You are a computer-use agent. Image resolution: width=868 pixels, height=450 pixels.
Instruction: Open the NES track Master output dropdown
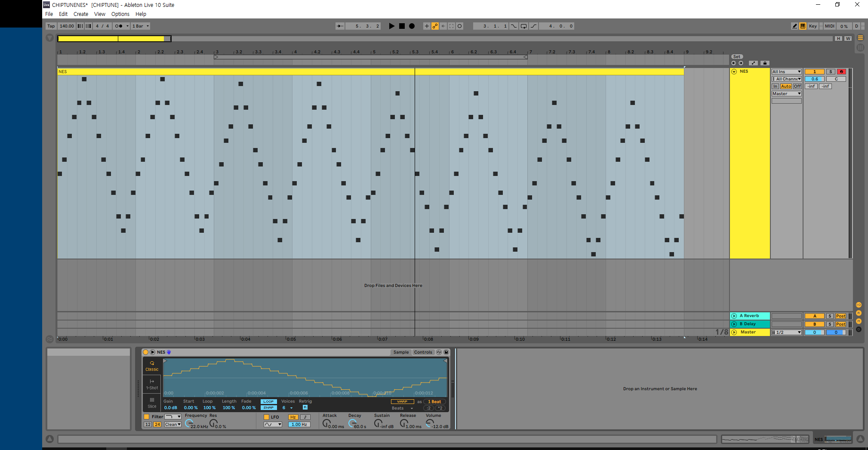tap(786, 94)
